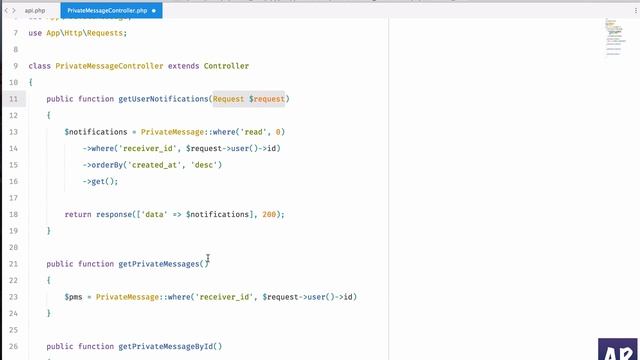
Task: Click line number 11 in the gutter
Action: coord(13,99)
